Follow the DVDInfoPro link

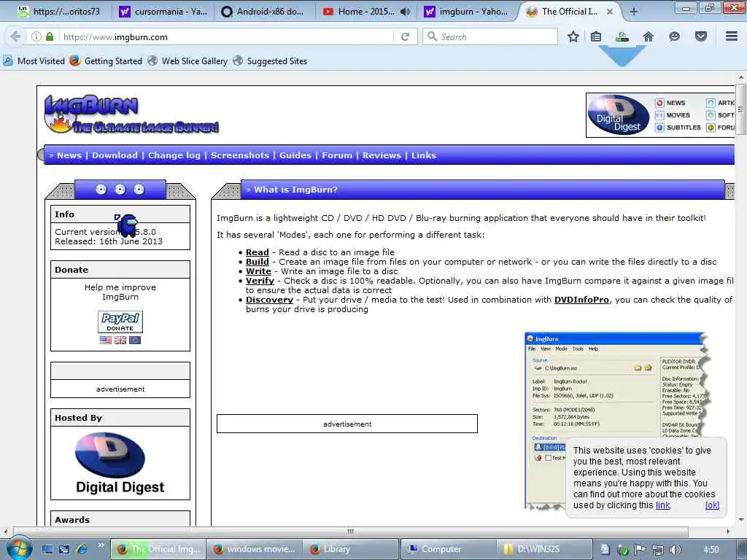[x=581, y=300]
